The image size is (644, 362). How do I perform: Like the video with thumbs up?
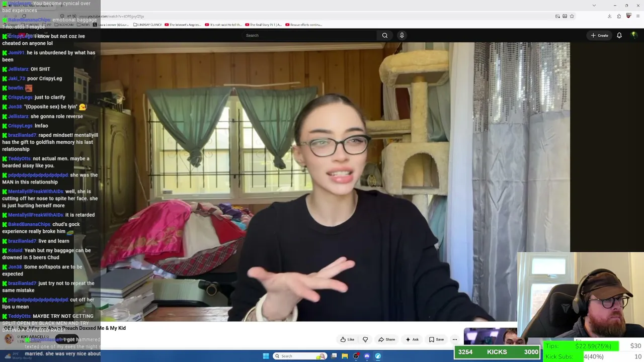coord(347,339)
